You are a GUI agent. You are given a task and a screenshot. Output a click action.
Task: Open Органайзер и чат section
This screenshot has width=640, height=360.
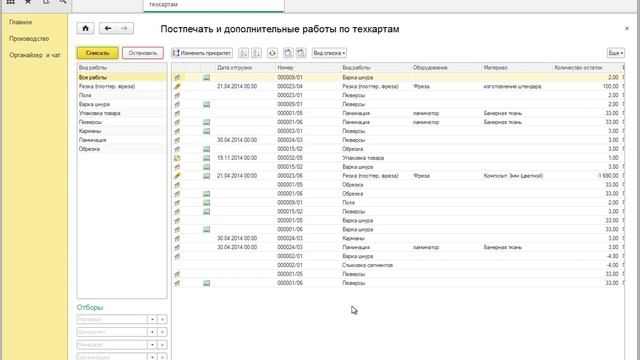click(35, 55)
